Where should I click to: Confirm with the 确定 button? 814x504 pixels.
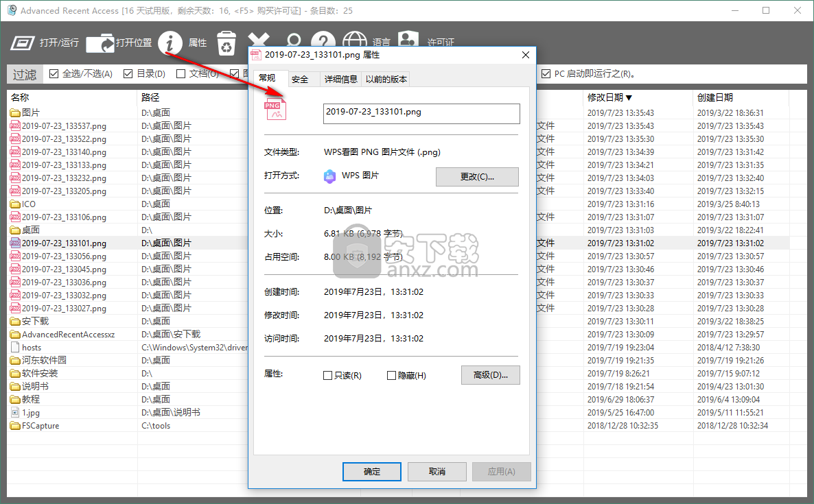372,472
